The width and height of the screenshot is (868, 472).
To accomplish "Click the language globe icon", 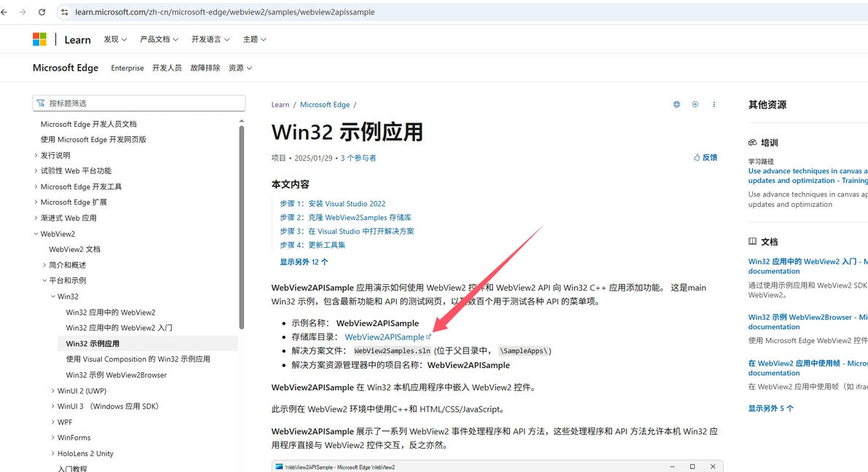I will (676, 104).
